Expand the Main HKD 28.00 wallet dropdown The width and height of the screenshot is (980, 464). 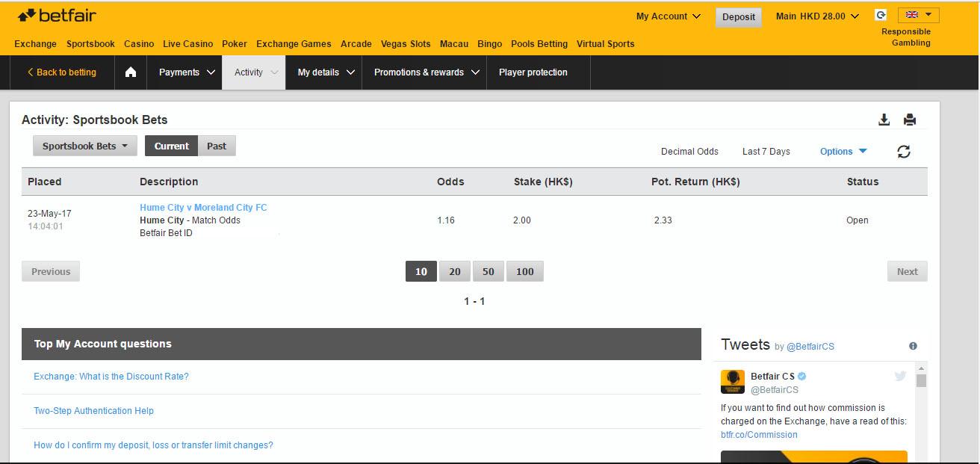click(817, 16)
